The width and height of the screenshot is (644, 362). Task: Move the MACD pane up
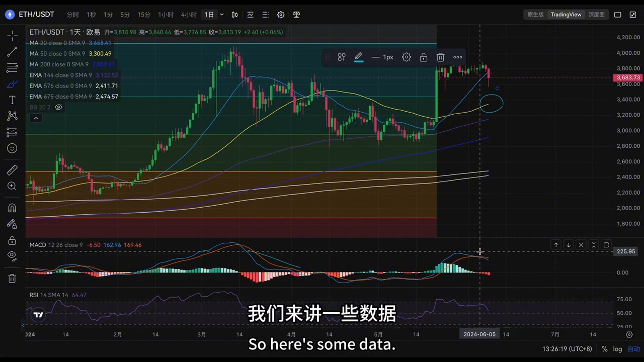click(556, 245)
